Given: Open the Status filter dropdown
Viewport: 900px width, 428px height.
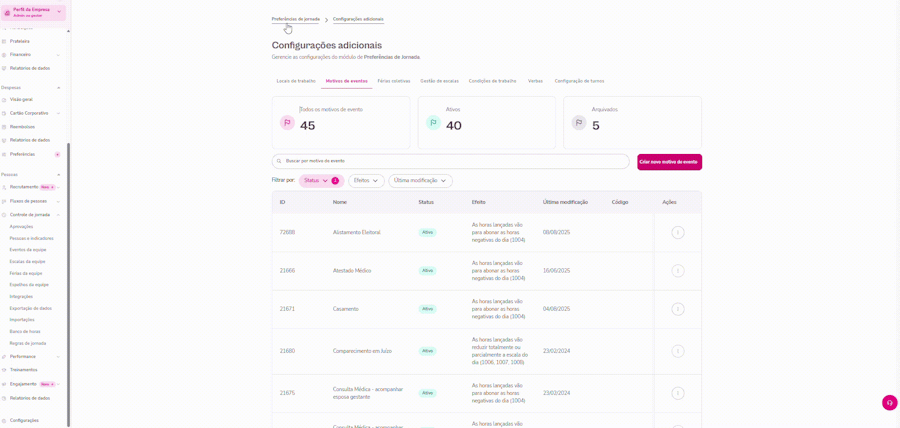Looking at the screenshot, I should [321, 180].
